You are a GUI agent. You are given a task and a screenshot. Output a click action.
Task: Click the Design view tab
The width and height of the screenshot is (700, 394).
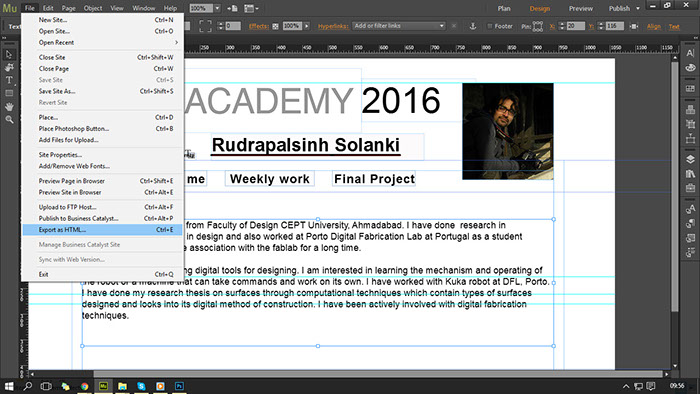click(540, 8)
